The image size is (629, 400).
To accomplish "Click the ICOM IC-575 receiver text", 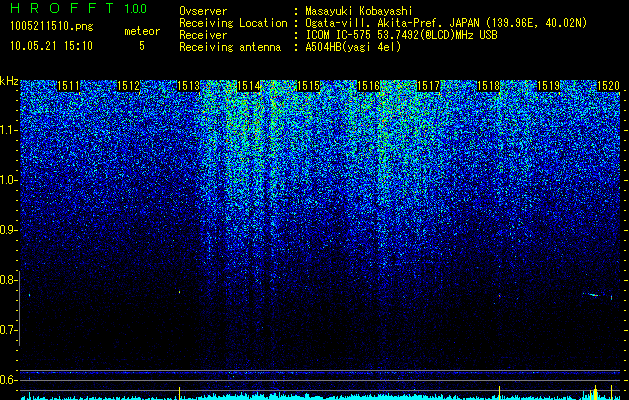I will [401, 35].
